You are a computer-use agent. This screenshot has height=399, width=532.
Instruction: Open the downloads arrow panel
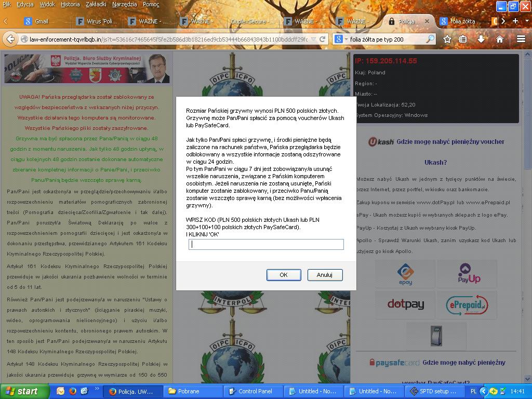point(481,39)
